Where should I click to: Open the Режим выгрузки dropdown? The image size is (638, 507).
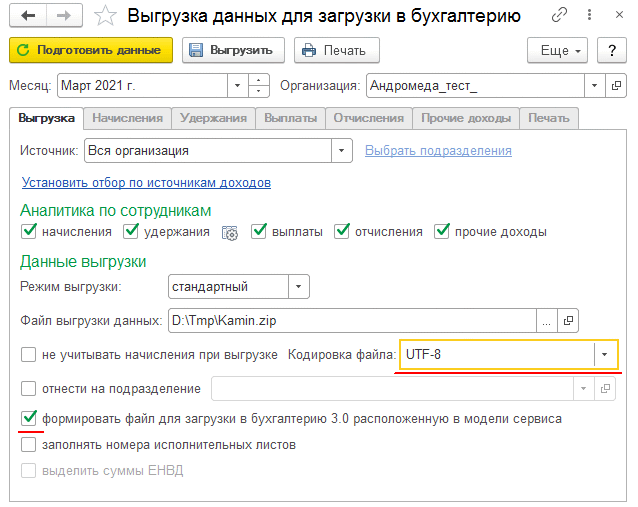298,287
